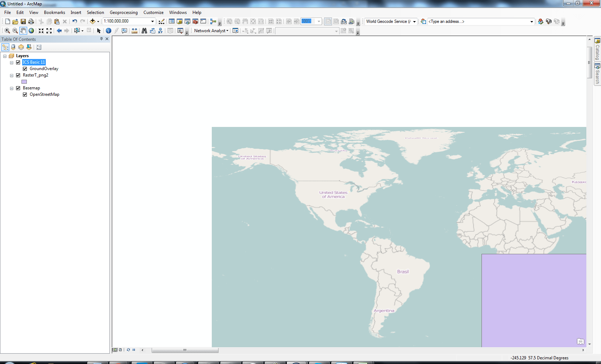Open the Geoprocessing menu
Viewport: 601px width, 364px height.
point(123,12)
